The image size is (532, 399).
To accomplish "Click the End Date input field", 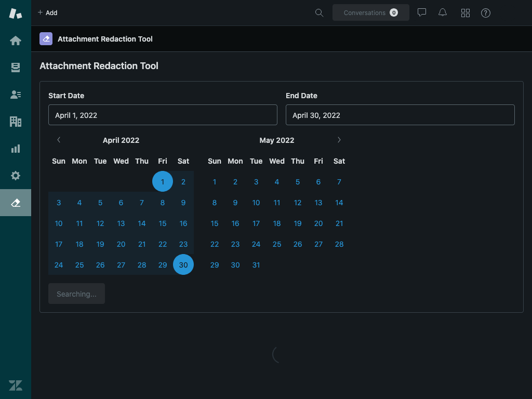I will tap(400, 115).
